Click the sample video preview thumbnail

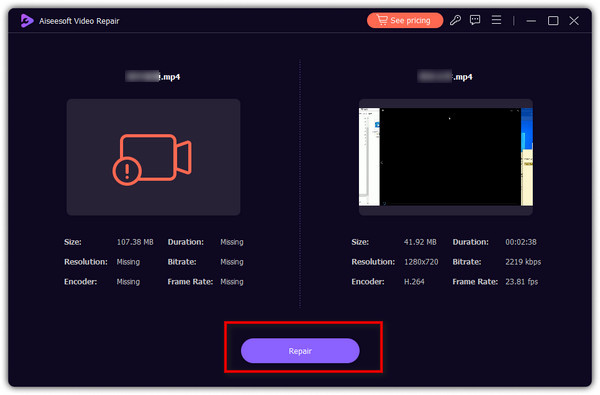(x=445, y=157)
